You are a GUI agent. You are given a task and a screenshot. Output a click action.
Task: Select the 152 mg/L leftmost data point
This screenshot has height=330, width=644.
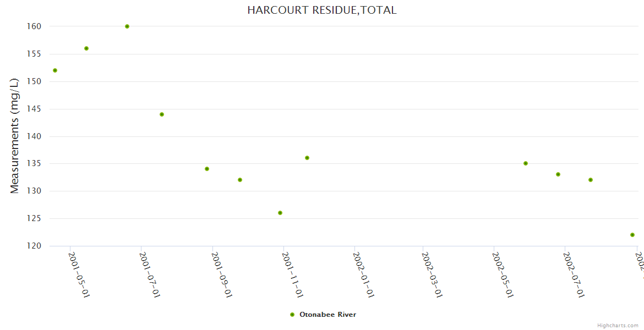click(55, 70)
